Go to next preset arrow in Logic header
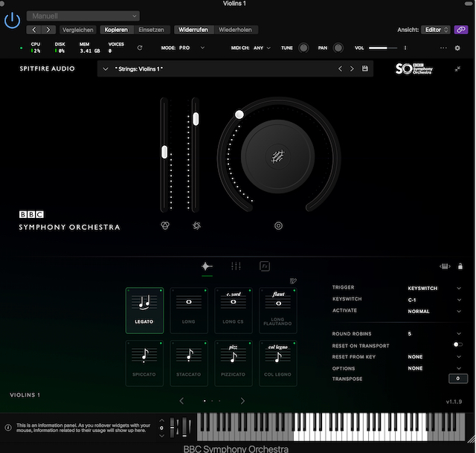 (48, 30)
